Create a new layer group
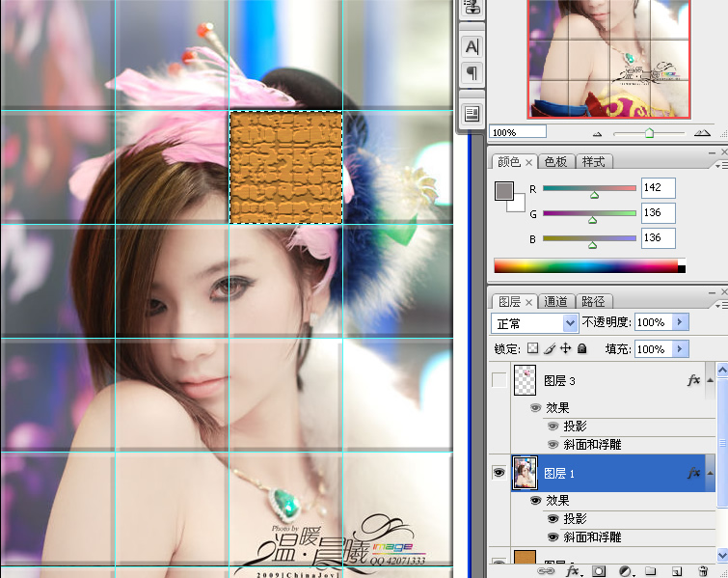This screenshot has height=578, width=728. coord(651,571)
